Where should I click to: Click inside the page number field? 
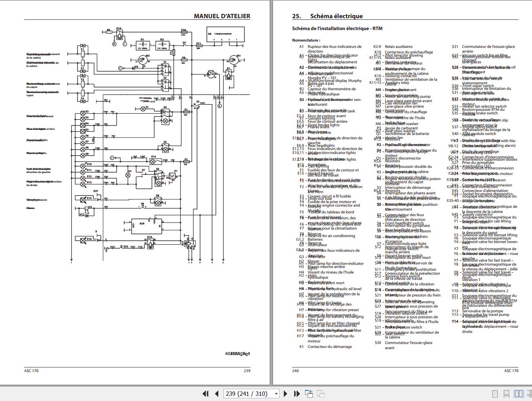[x=245, y=393]
